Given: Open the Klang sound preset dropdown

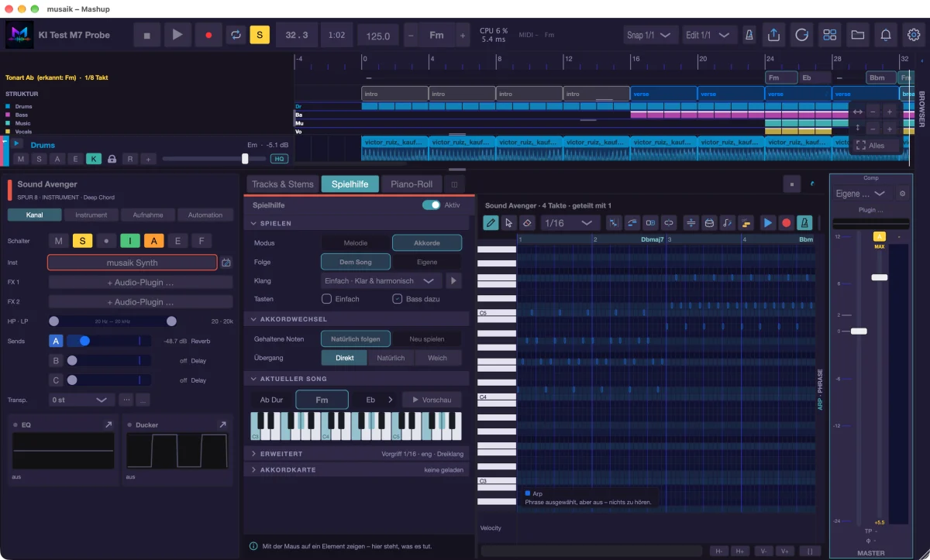Looking at the screenshot, I should click(381, 280).
